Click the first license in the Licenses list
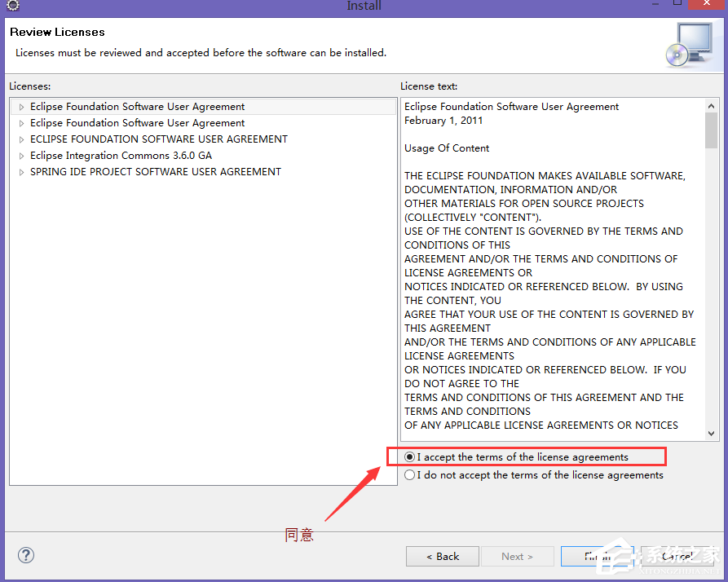Viewport: 728px width, 582px height. coord(136,106)
